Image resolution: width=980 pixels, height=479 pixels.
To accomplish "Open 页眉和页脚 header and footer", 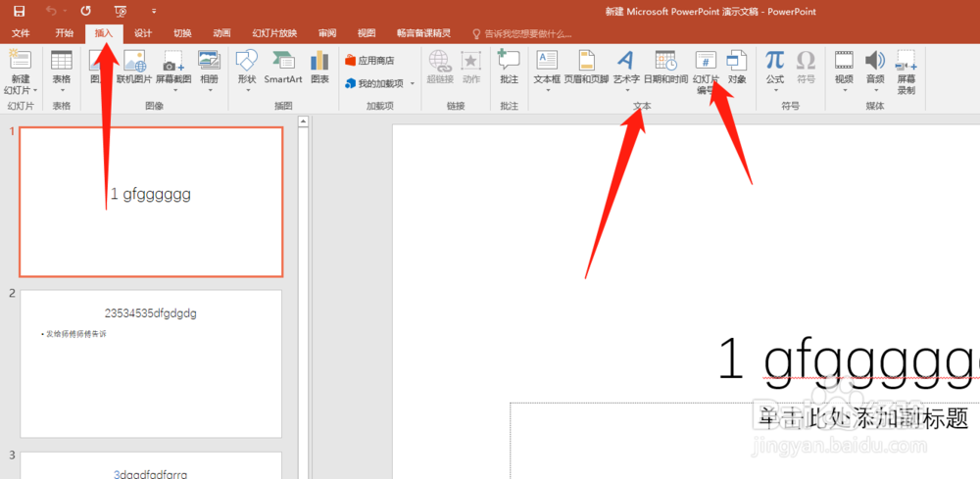I will click(586, 67).
